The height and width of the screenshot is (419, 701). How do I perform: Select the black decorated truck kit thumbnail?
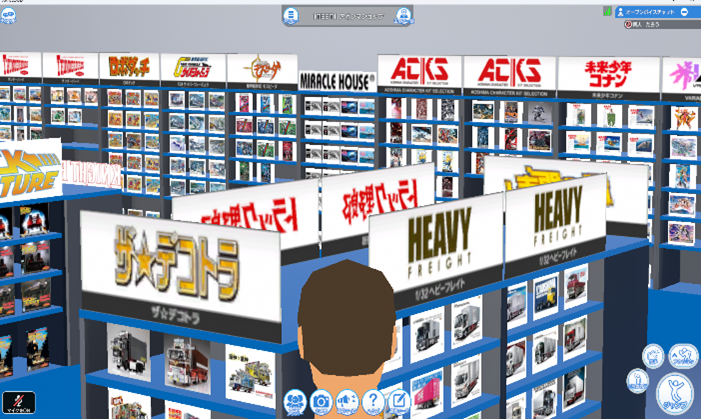tap(128, 353)
